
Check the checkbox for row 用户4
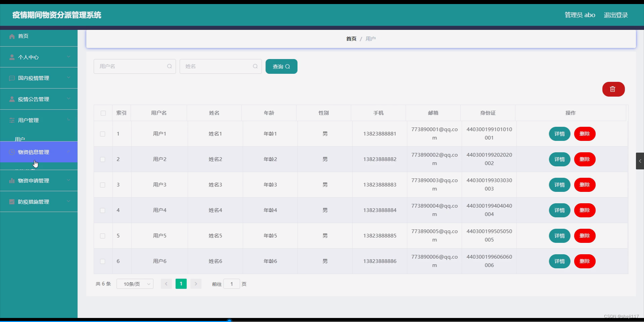(103, 210)
